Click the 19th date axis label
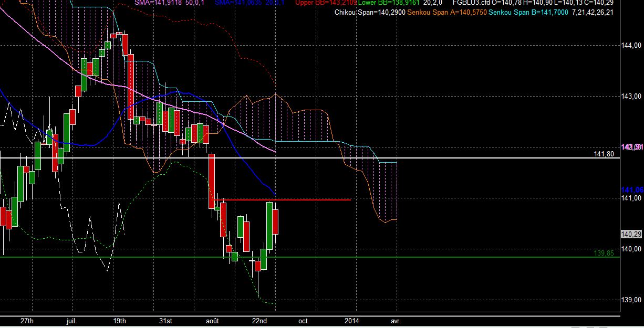This screenshot has width=644, height=328. [x=119, y=320]
